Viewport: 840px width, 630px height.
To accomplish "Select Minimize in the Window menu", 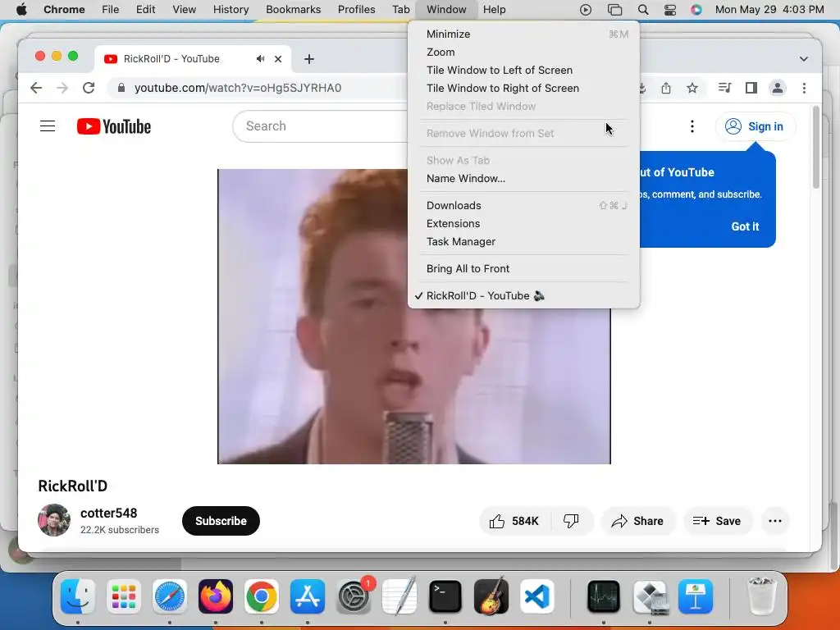I will 524,34.
